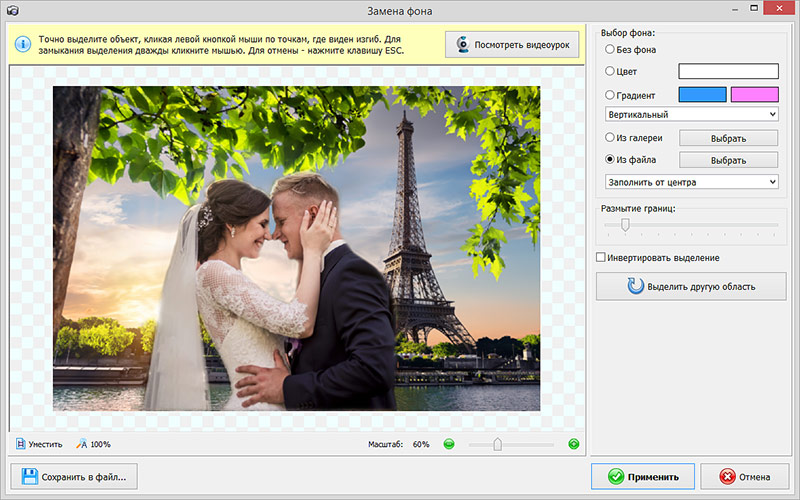Click Выбрать next to Из галереи
This screenshot has width=800, height=500.
[729, 138]
